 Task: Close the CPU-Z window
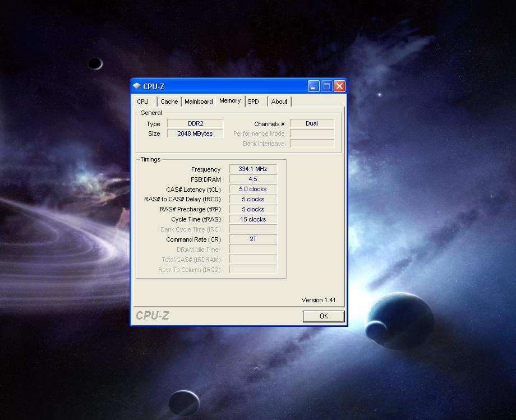(339, 86)
